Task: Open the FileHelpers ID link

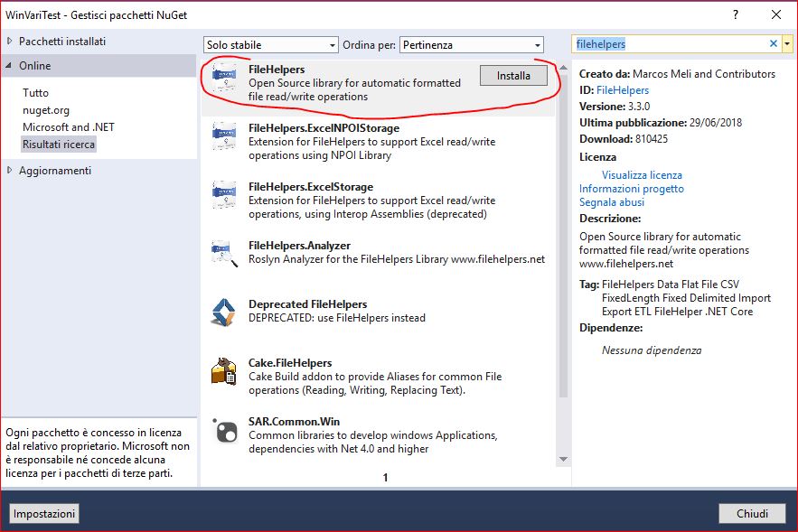Action: pos(623,90)
